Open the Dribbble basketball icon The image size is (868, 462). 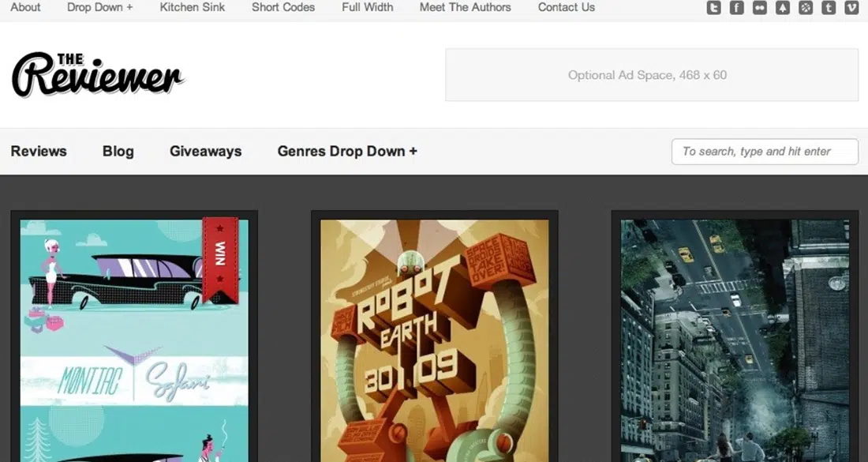[x=805, y=8]
